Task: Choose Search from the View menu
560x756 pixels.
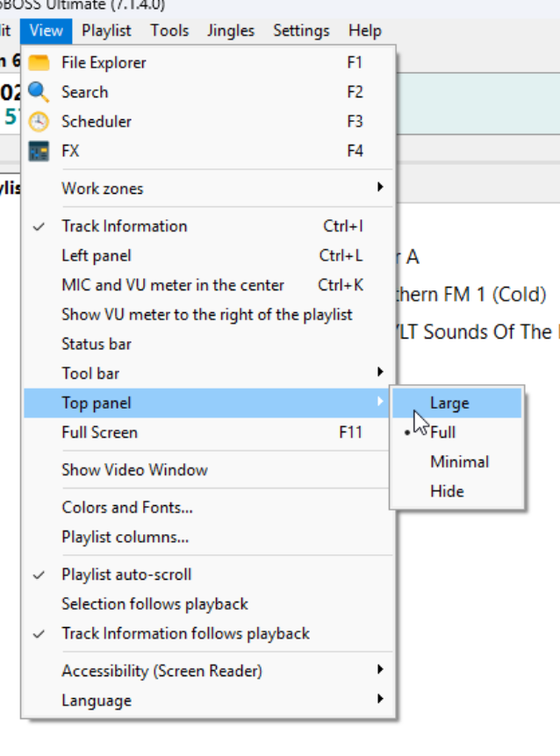Action: pos(208,92)
